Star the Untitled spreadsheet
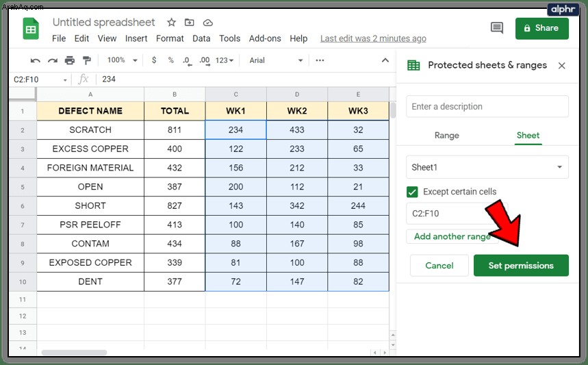The width and height of the screenshot is (588, 365). [171, 23]
